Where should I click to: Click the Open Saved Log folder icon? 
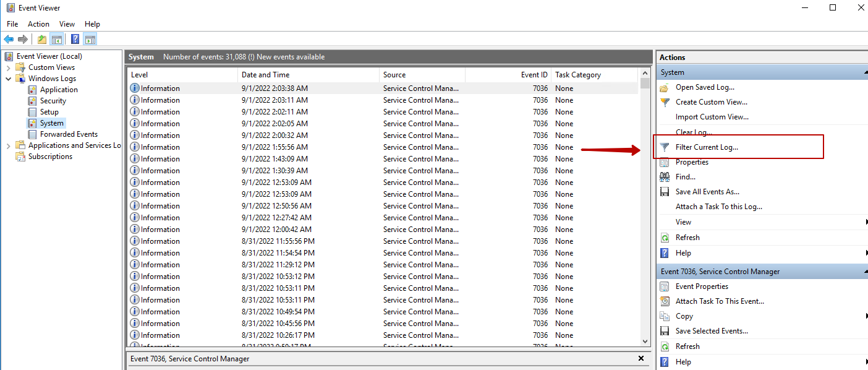tap(665, 87)
